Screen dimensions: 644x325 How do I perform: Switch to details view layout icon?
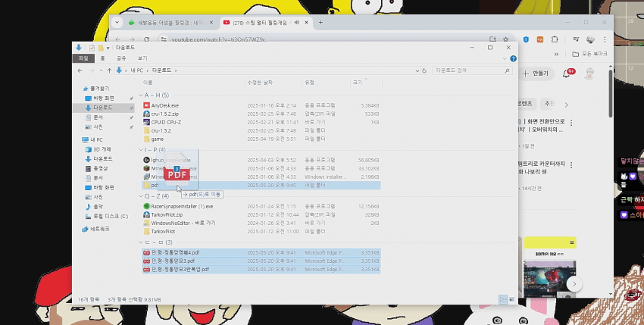pos(502,300)
